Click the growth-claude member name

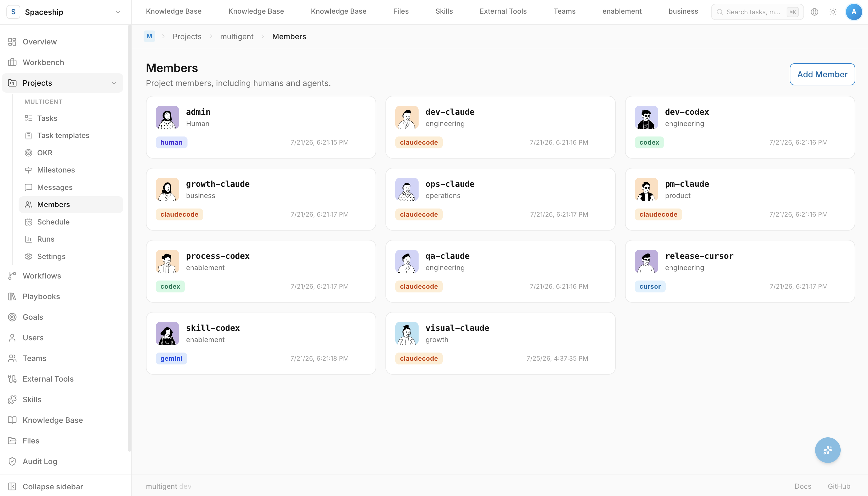(x=217, y=184)
